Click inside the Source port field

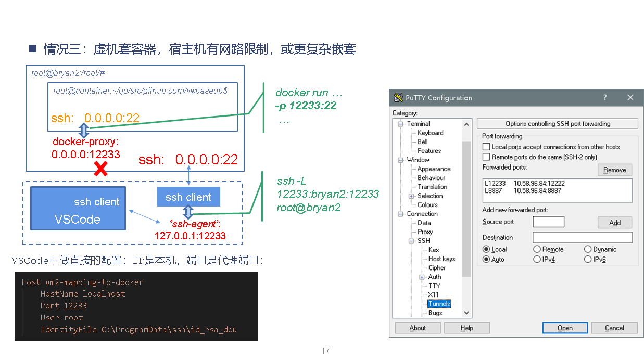coord(549,222)
